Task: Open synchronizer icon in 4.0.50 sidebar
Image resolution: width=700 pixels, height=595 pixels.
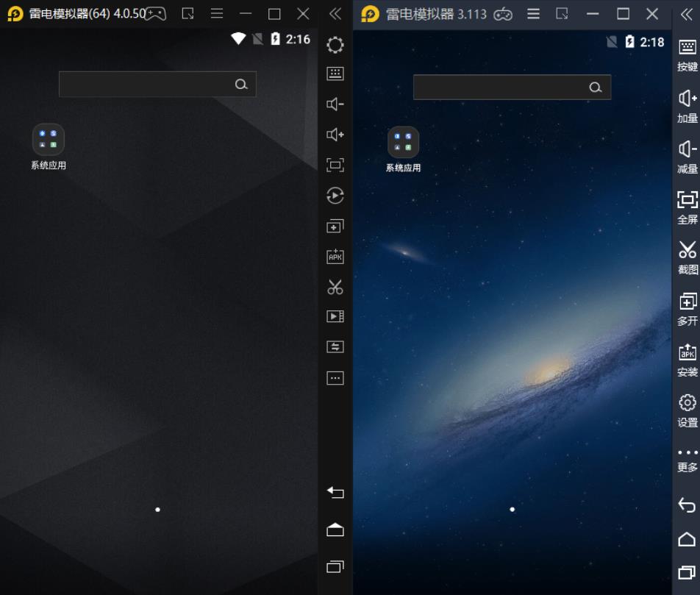Action: point(335,346)
